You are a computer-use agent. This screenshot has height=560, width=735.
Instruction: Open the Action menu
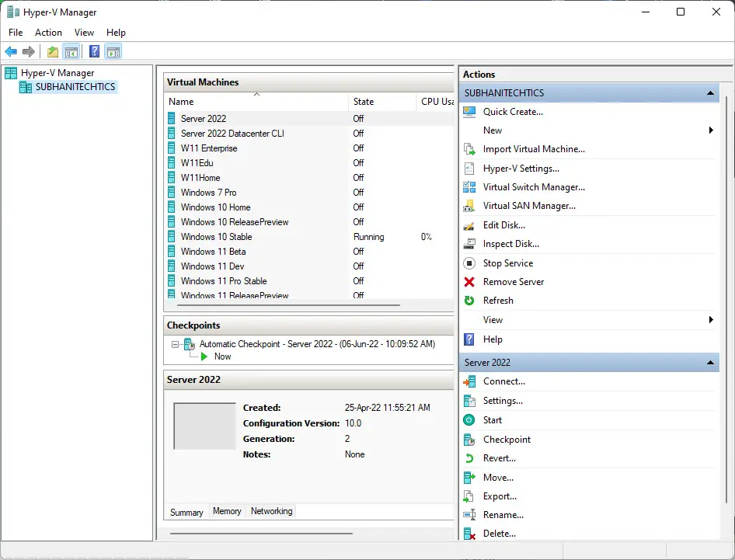click(x=48, y=33)
